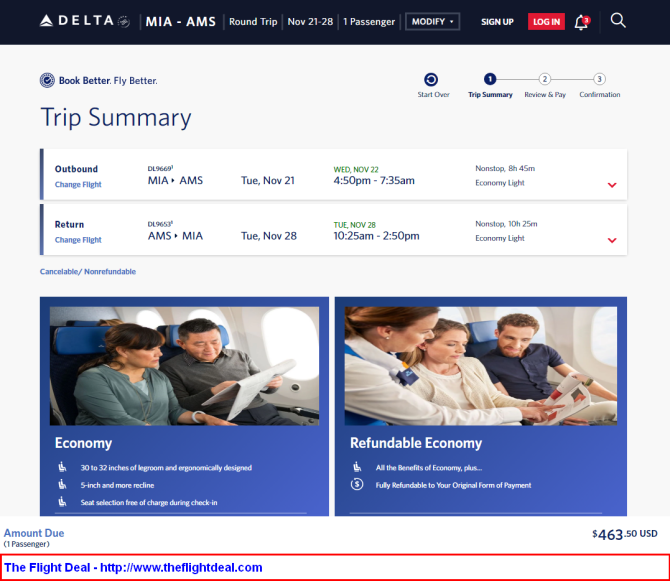The width and height of the screenshot is (670, 581).
Task: Click flight number DL9669
Action: click(160, 169)
